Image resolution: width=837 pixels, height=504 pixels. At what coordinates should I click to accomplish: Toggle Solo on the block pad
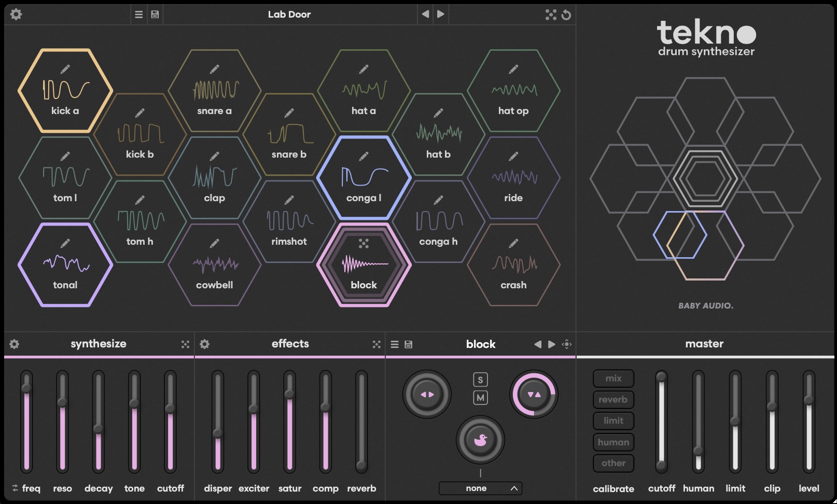(480, 379)
